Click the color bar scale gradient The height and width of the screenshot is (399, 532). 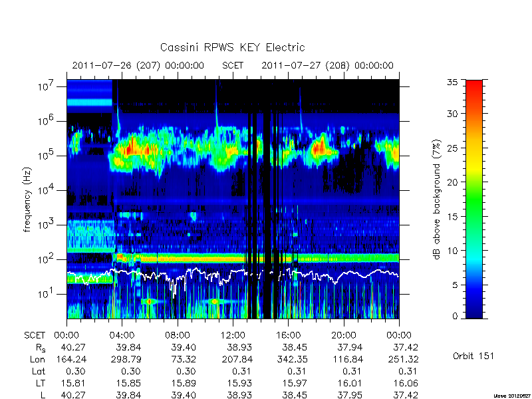coord(474,199)
